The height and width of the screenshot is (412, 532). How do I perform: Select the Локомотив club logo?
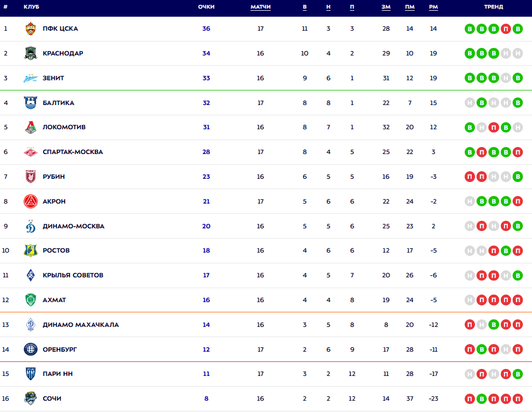[31, 128]
